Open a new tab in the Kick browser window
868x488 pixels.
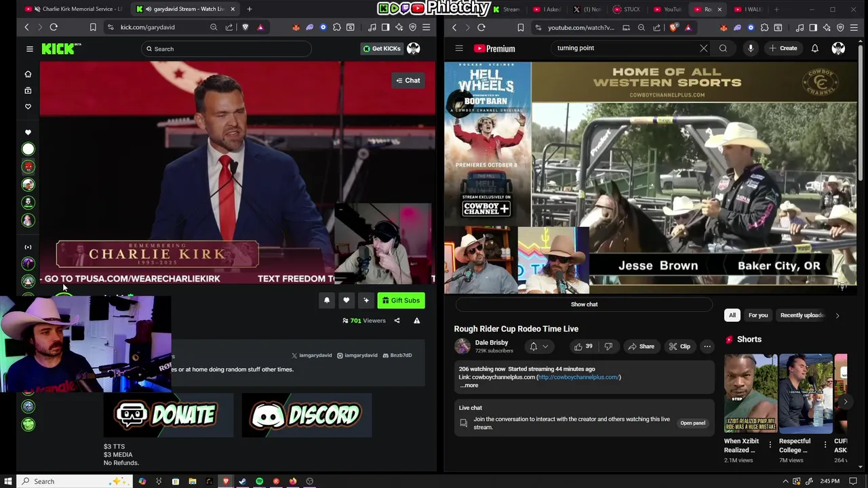click(x=250, y=9)
